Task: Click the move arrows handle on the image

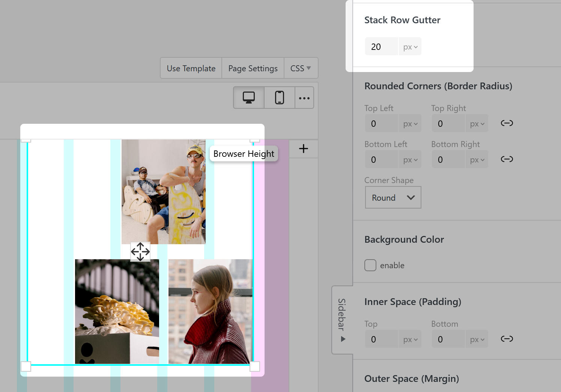Action: tap(140, 252)
